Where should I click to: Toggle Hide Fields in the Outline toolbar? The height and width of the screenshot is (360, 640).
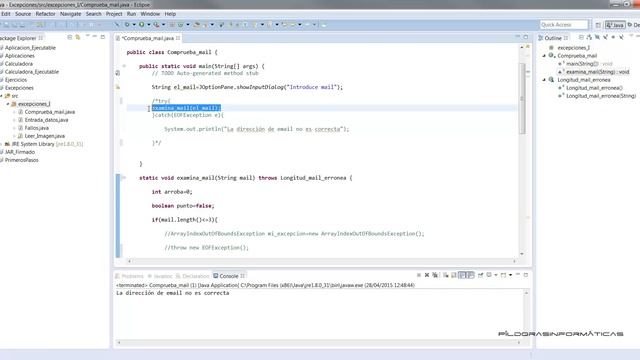[597, 37]
